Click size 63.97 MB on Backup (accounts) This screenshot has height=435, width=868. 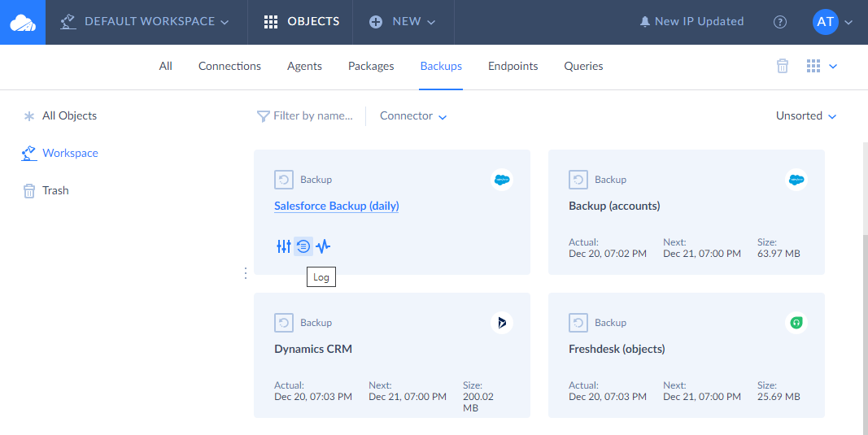[x=779, y=254]
